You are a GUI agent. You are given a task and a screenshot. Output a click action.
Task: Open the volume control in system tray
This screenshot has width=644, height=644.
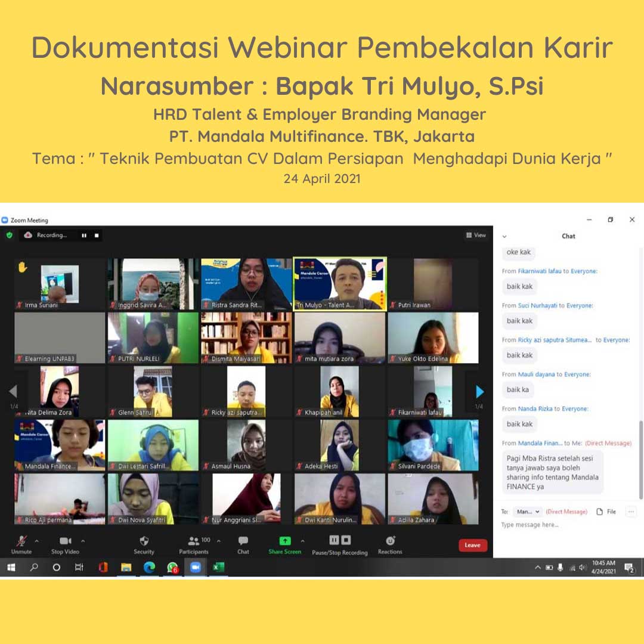[x=583, y=568]
